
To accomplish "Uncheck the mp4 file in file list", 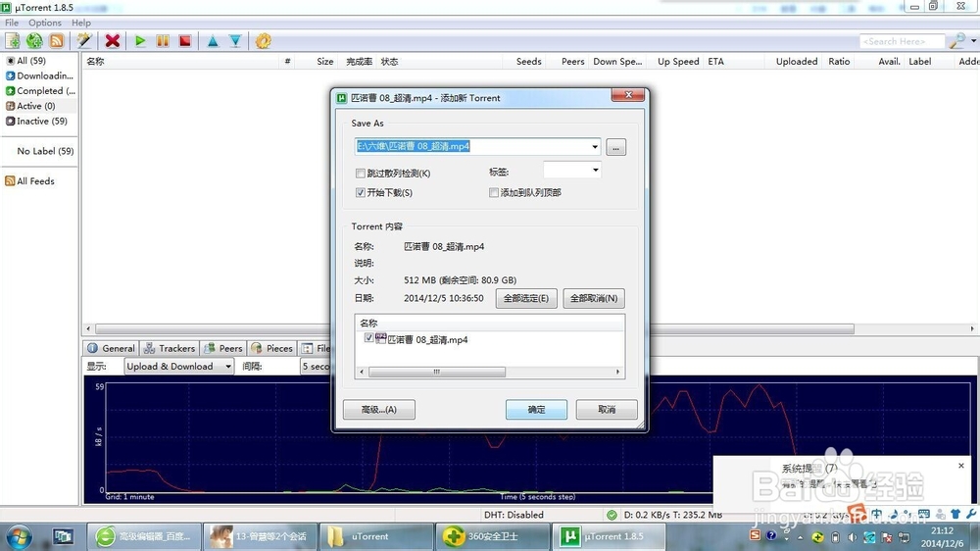I will 368,337.
